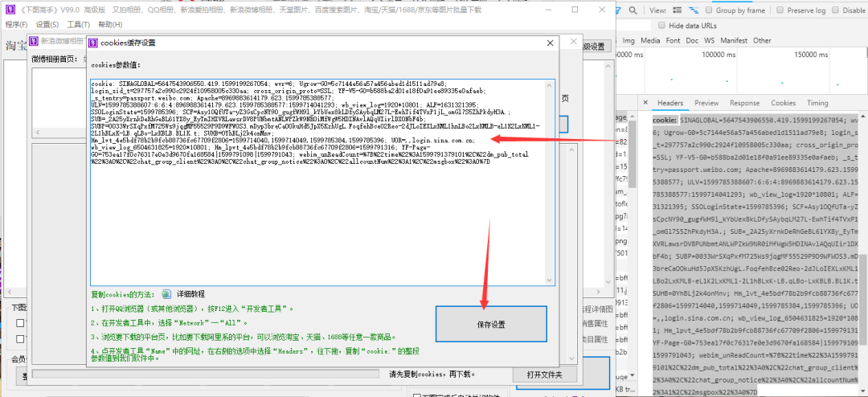Click the cookies text area scrollbar down arrow
This screenshot has height=397, width=868.
point(549,280)
